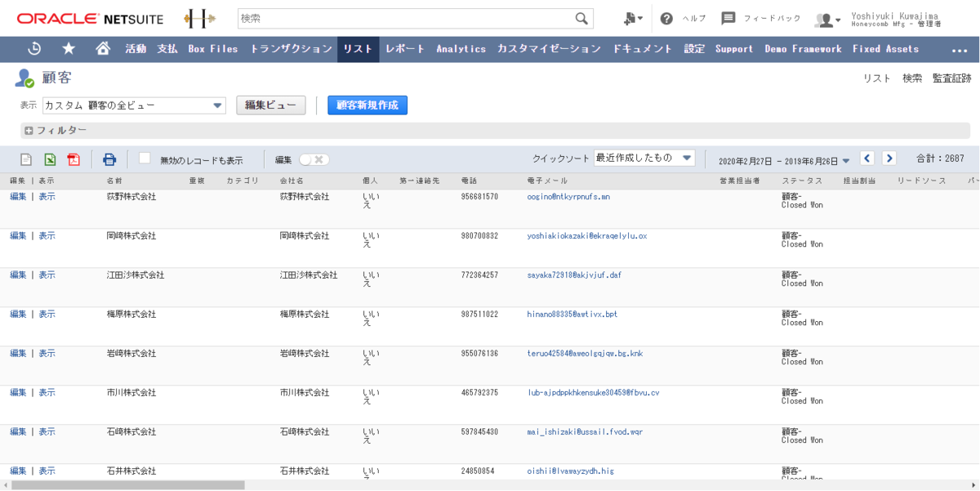Open the Box Files menu
The image size is (980, 491).
(x=213, y=49)
